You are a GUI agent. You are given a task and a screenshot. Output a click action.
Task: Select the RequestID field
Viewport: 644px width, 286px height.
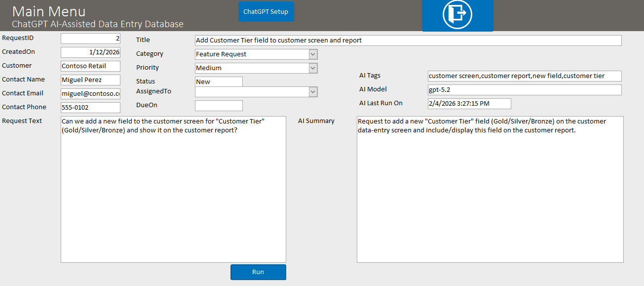[x=90, y=39]
